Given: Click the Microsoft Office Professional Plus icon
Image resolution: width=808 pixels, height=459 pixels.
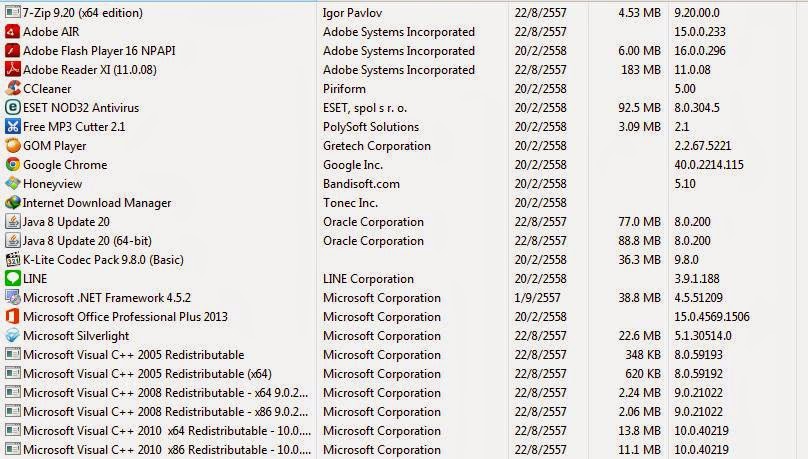Looking at the screenshot, I should pos(12,317).
